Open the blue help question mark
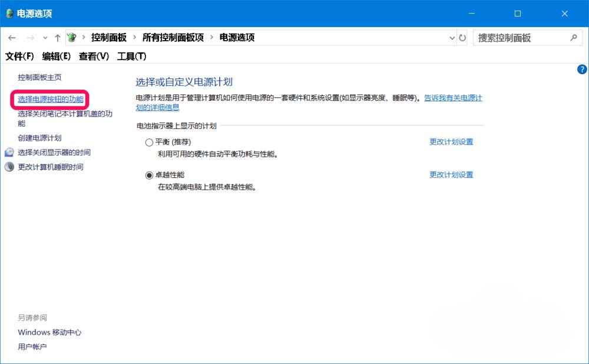The width and height of the screenshot is (589, 364). 582,69
